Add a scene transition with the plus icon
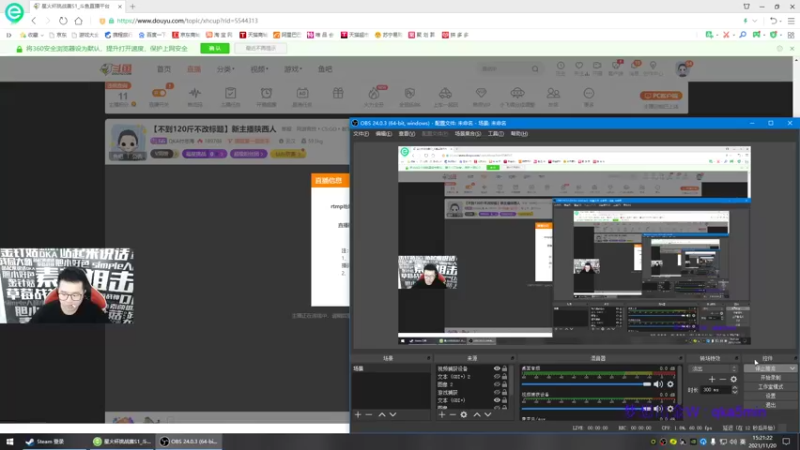 [712, 379]
